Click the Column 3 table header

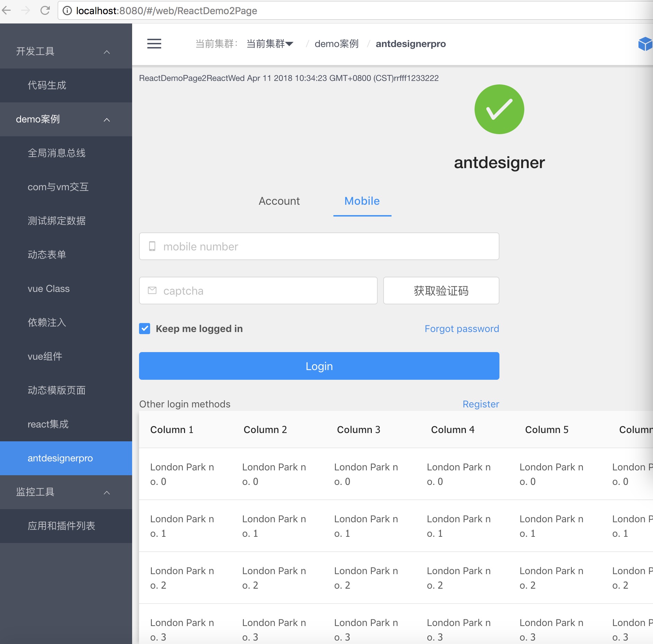click(359, 430)
